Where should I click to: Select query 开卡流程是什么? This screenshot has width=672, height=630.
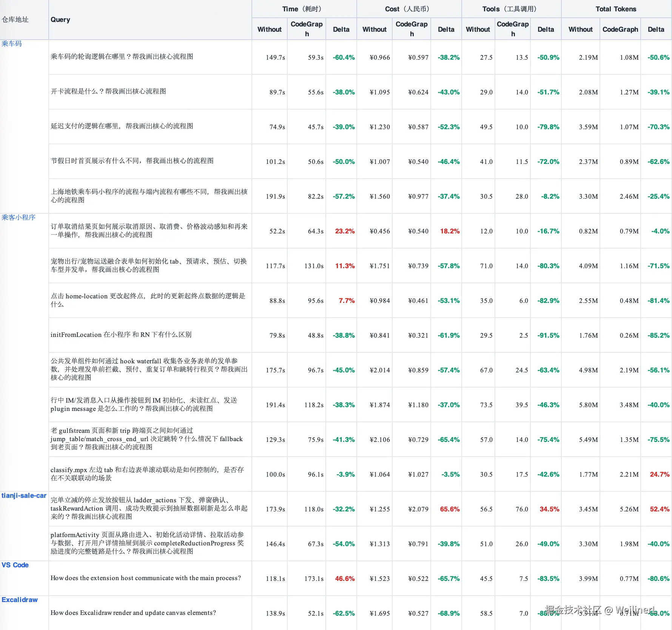(x=108, y=91)
